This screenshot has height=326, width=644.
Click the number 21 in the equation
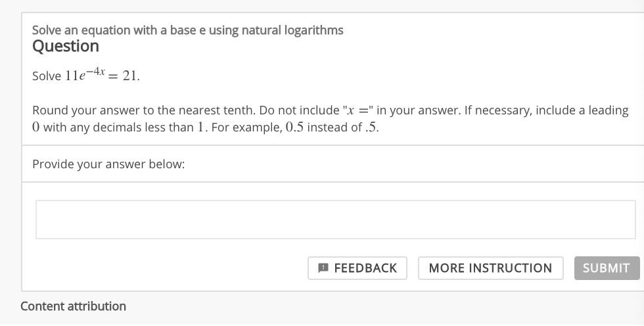point(130,76)
